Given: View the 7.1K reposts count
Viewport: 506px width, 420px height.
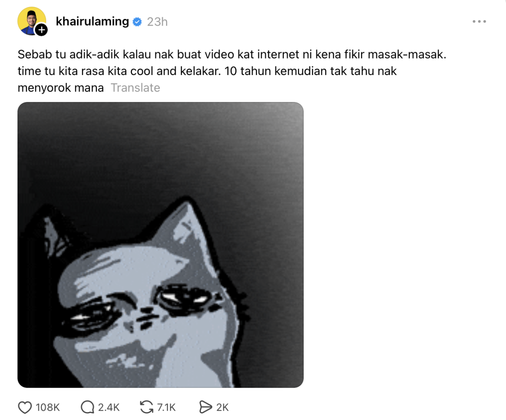Looking at the screenshot, I should pyautogui.click(x=166, y=407).
